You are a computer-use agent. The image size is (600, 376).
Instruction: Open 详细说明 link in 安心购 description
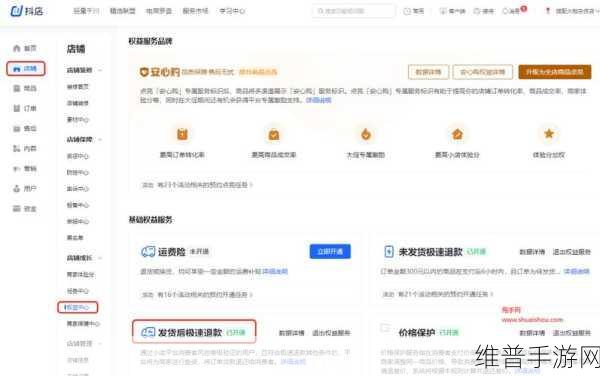coord(319,100)
